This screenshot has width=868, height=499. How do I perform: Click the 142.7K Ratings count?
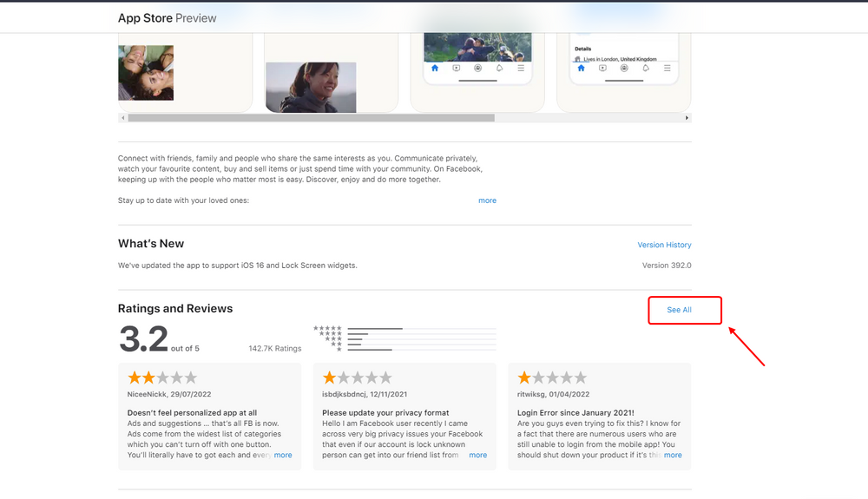pyautogui.click(x=275, y=349)
